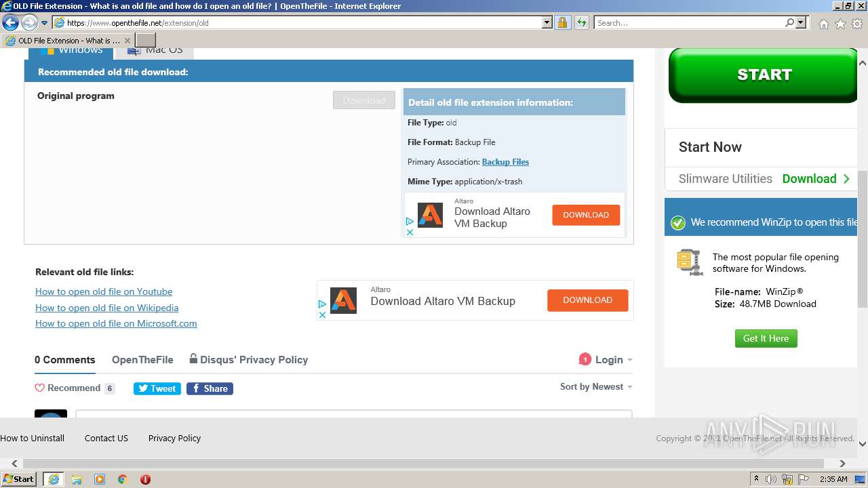Click DOWNLOAD in the wide Altaro banner
This screenshot has width=868, height=488.
coord(587,300)
